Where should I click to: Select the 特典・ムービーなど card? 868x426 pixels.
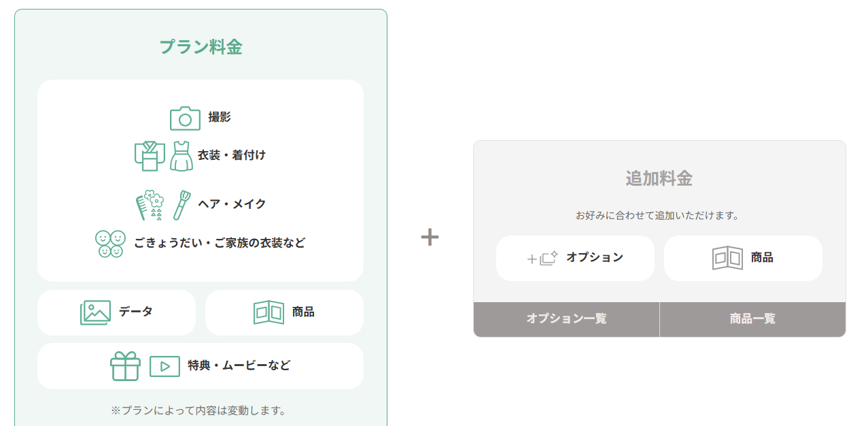click(201, 366)
